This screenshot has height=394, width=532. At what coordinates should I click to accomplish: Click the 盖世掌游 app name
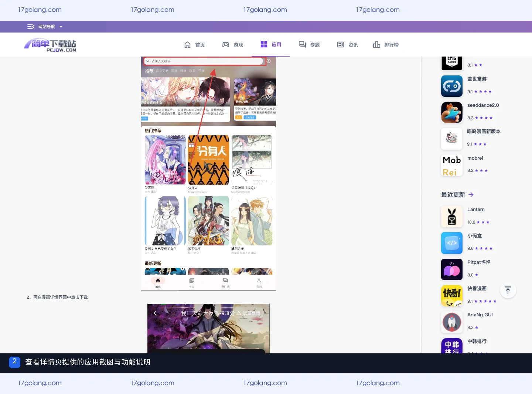coord(477,79)
